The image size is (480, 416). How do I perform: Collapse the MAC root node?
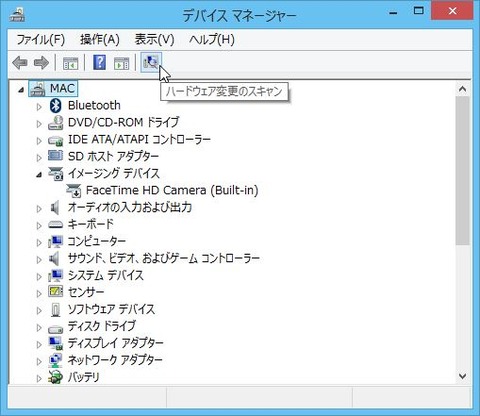pos(21,90)
